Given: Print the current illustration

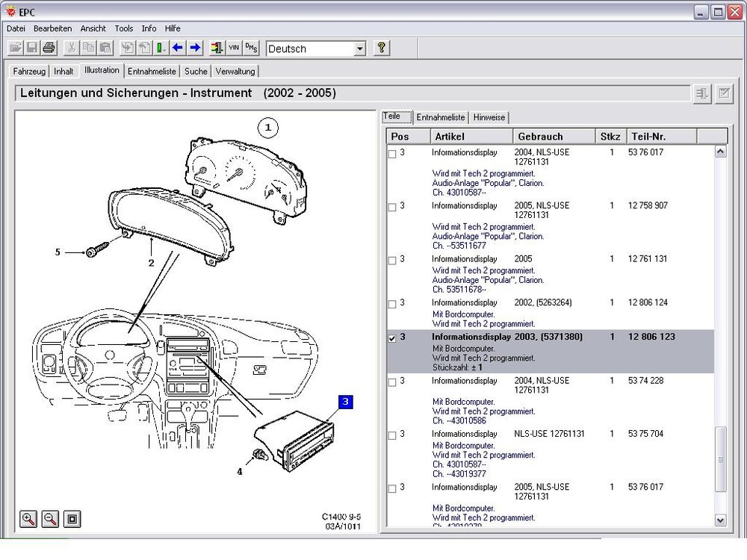Looking at the screenshot, I should click(49, 48).
